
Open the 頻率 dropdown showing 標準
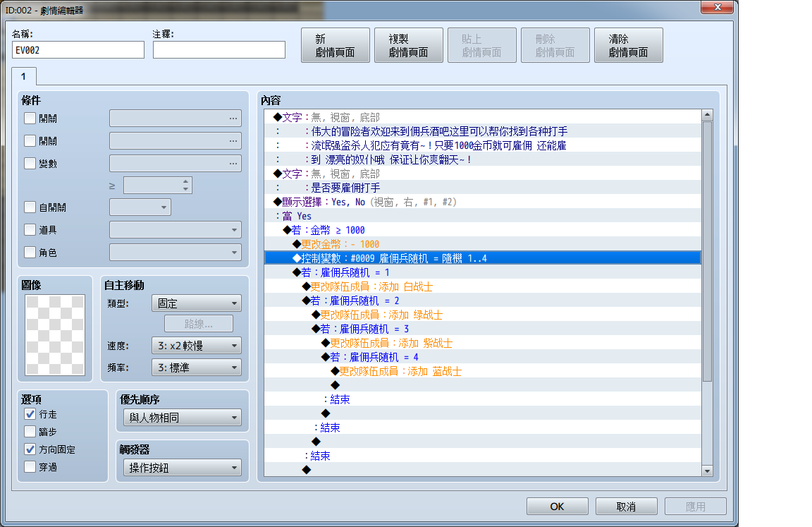pyautogui.click(x=196, y=368)
